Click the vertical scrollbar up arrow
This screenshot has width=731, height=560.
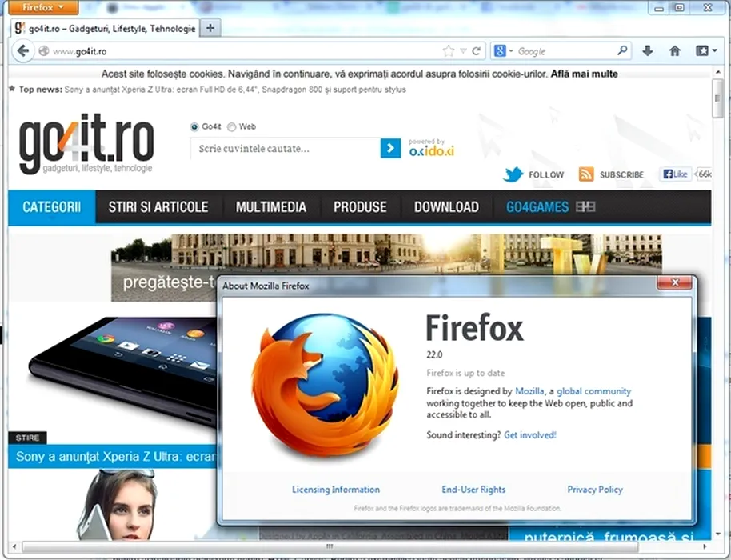coord(717,72)
